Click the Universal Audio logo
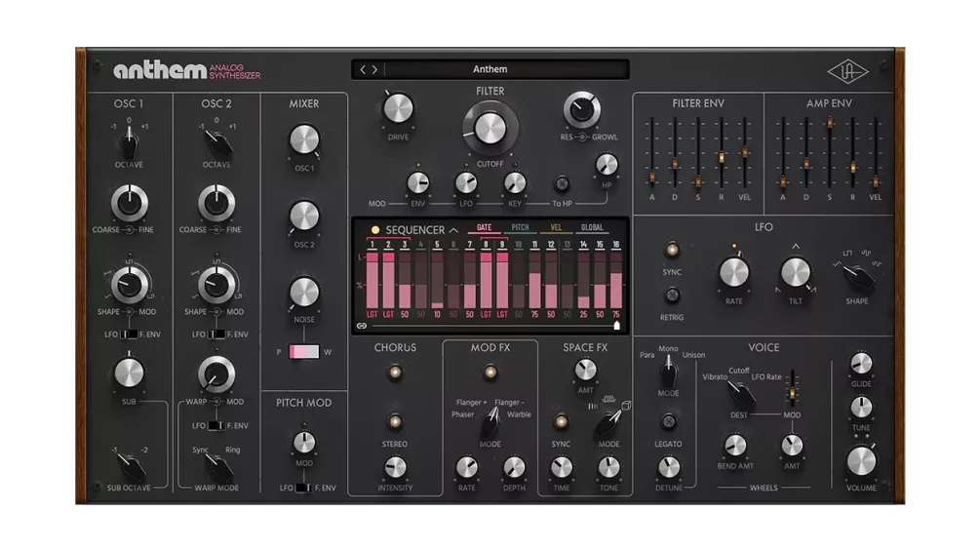This screenshot has height=551, width=980. pyautogui.click(x=844, y=71)
